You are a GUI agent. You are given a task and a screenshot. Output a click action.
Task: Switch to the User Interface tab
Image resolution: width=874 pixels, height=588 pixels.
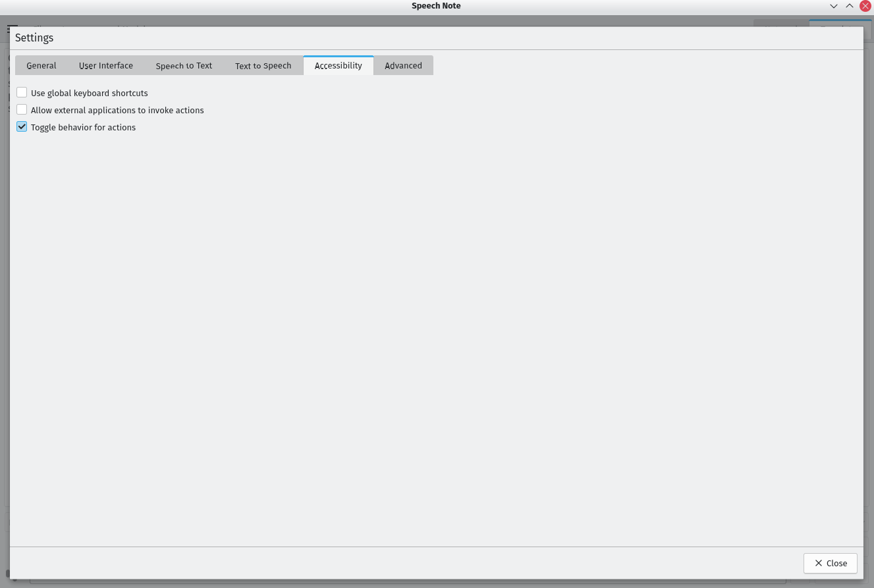pyautogui.click(x=106, y=65)
